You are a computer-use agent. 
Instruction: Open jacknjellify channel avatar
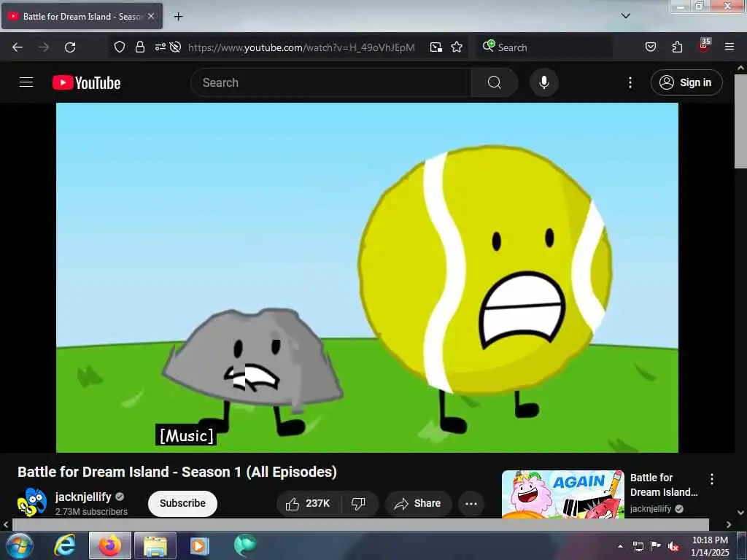32,502
